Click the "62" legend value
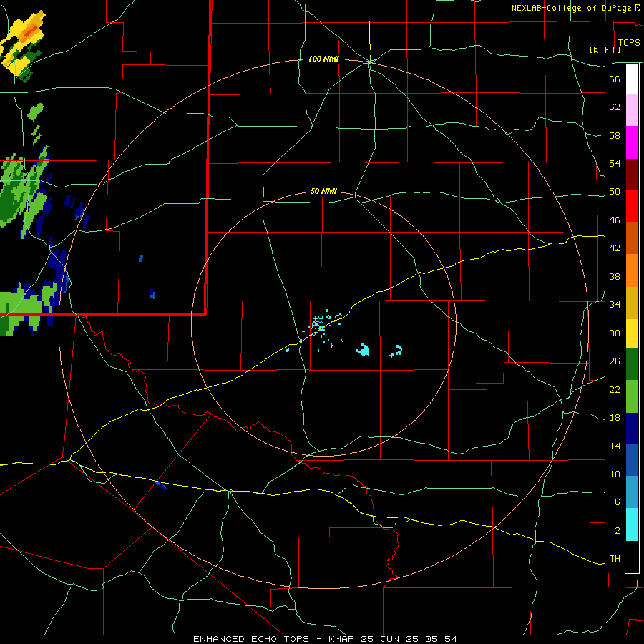Viewport: 644px width, 644px height. pos(615,107)
